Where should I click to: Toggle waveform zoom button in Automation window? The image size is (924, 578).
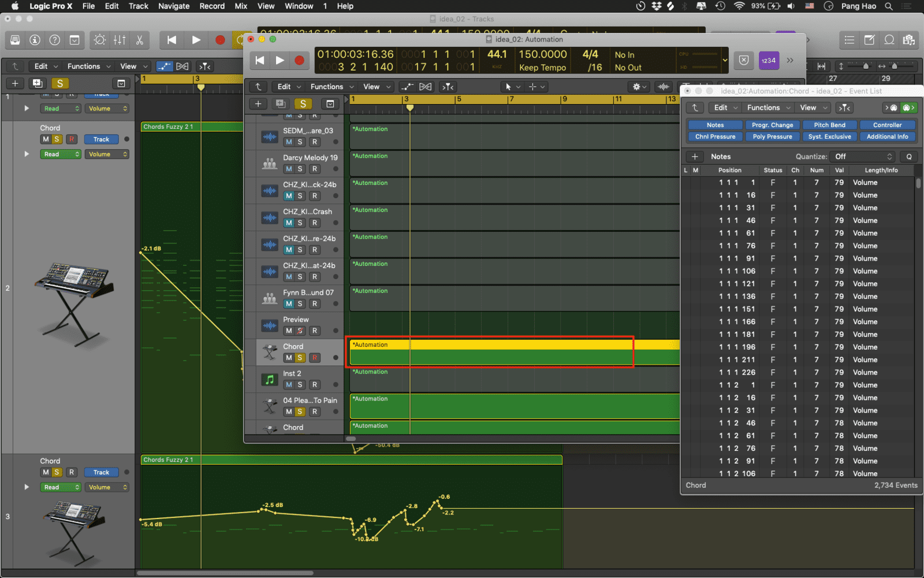click(x=664, y=87)
